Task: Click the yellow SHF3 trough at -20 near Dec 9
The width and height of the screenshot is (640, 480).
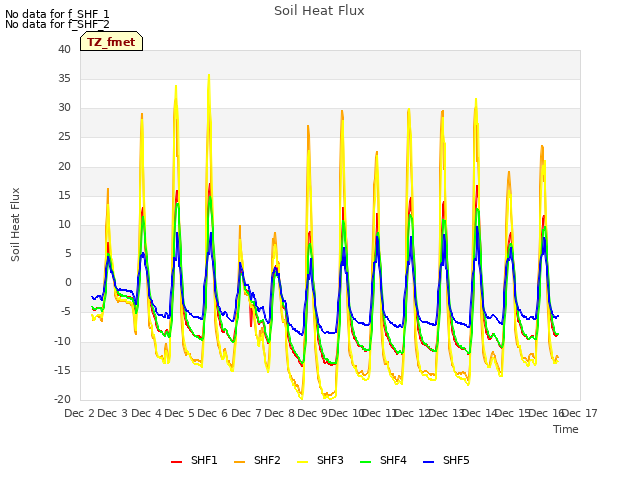Action: tap(302, 399)
